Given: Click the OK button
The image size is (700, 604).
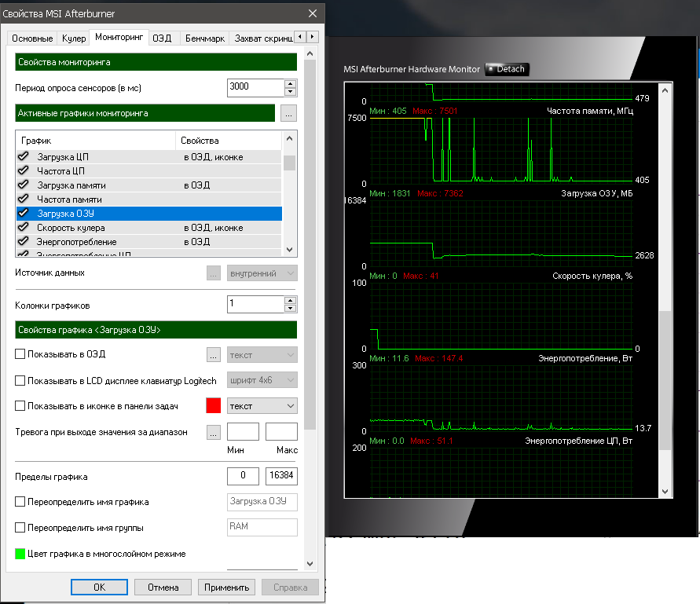Looking at the screenshot, I should click(99, 587).
